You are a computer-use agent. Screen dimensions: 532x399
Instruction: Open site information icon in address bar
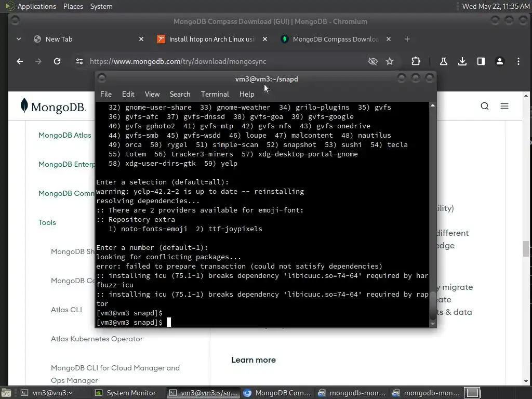[x=79, y=61]
